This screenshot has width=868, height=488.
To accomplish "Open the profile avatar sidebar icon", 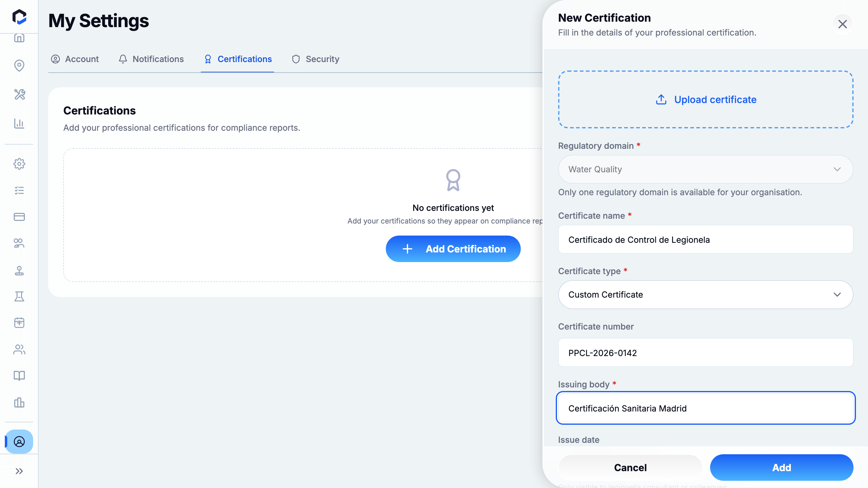I will pos(19,442).
